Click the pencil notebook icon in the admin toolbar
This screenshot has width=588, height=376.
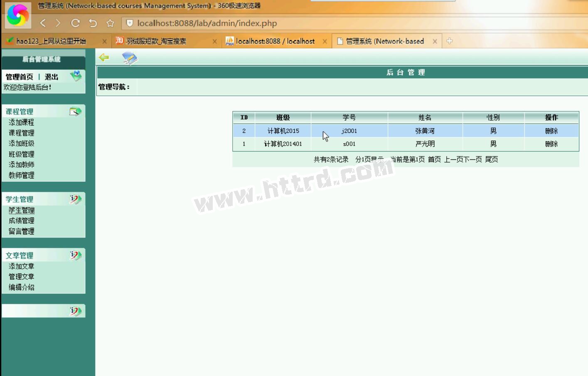tap(130, 58)
